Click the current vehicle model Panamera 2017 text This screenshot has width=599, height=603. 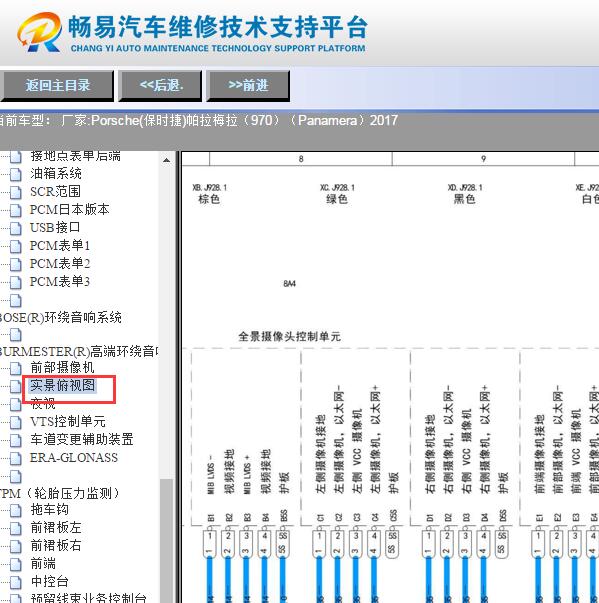click(198, 121)
